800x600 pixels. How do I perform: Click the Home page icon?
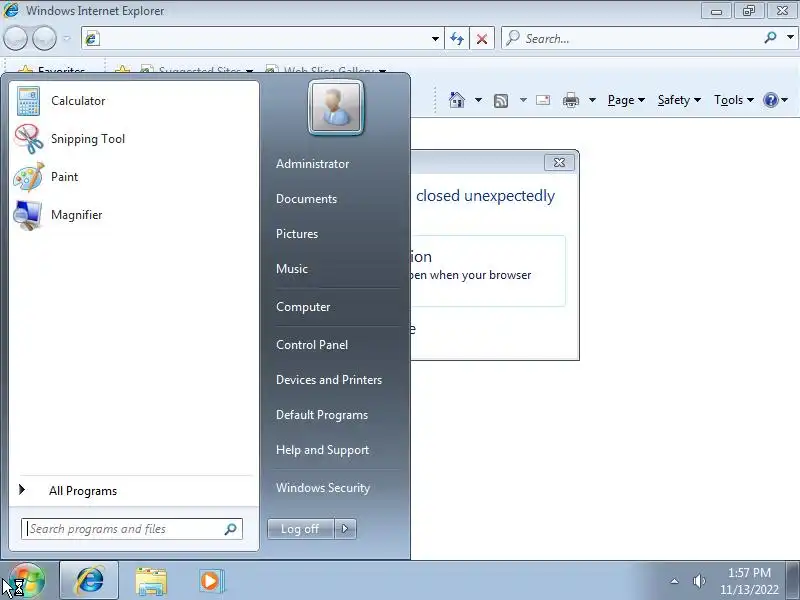coord(457,100)
